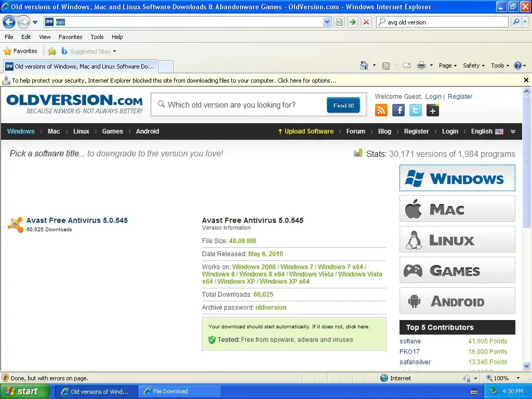
Task: Open the Safety dropdown menu
Action: (474, 65)
